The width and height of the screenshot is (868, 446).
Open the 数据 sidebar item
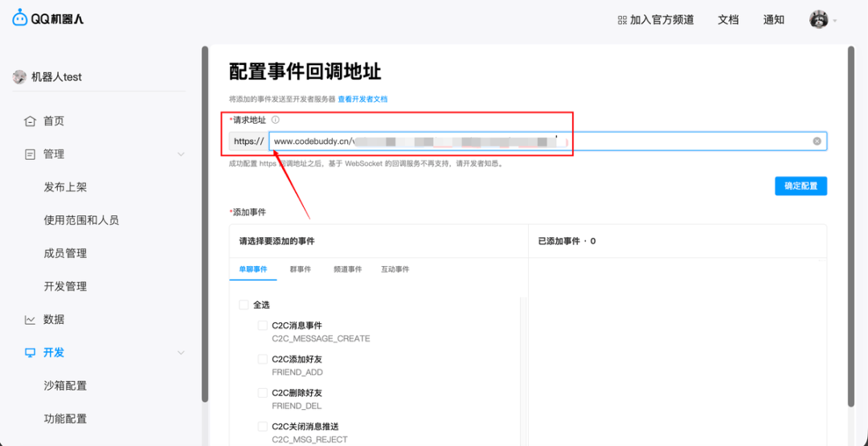tap(54, 319)
